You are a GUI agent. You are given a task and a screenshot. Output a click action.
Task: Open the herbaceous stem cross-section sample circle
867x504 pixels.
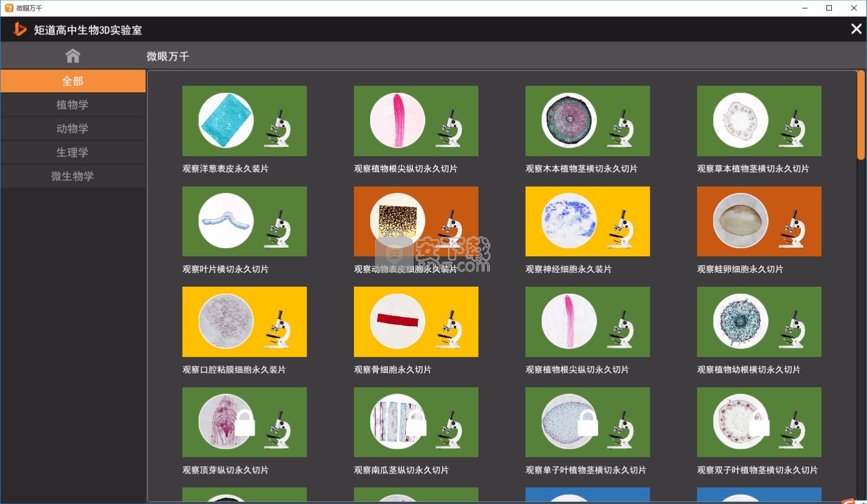741,120
